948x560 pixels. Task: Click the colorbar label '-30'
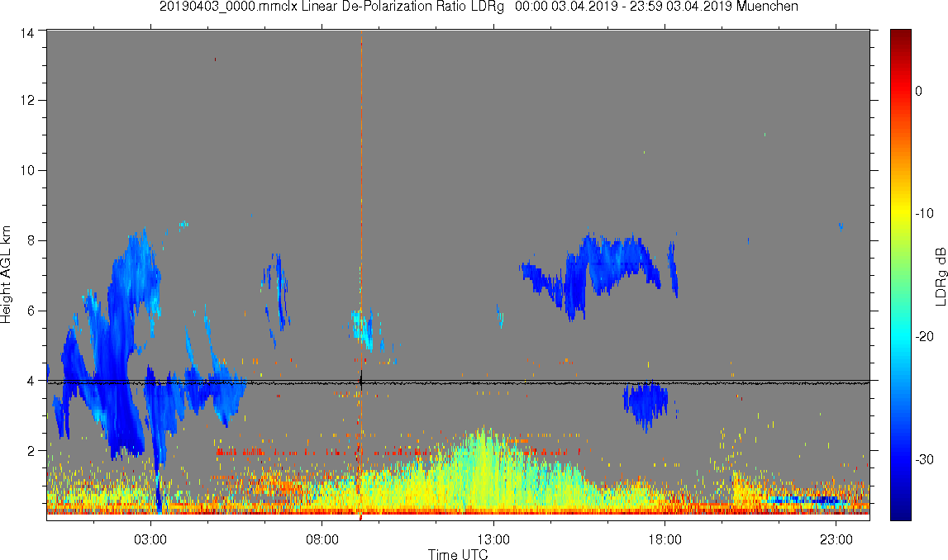[x=924, y=459]
